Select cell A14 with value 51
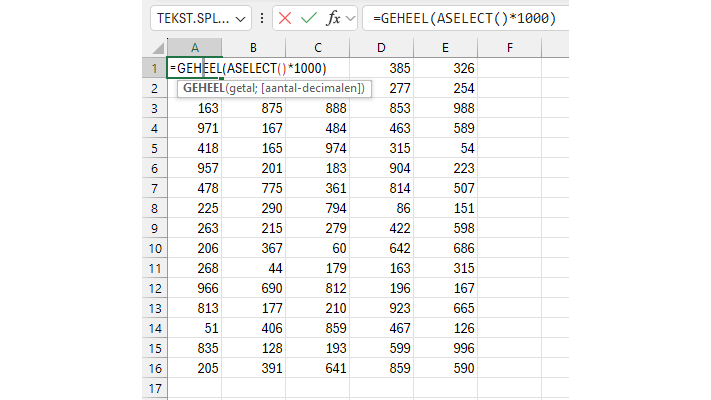Image resolution: width=711 pixels, height=400 pixels. click(x=195, y=328)
